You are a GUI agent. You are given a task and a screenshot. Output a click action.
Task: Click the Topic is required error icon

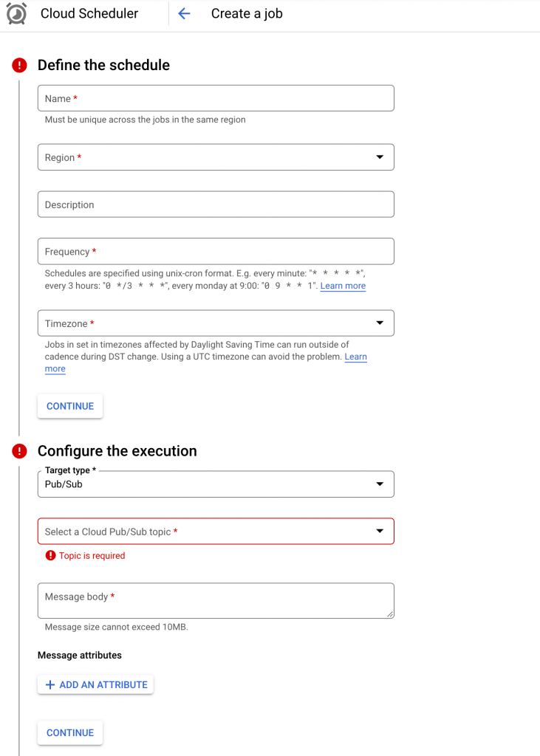click(x=50, y=555)
